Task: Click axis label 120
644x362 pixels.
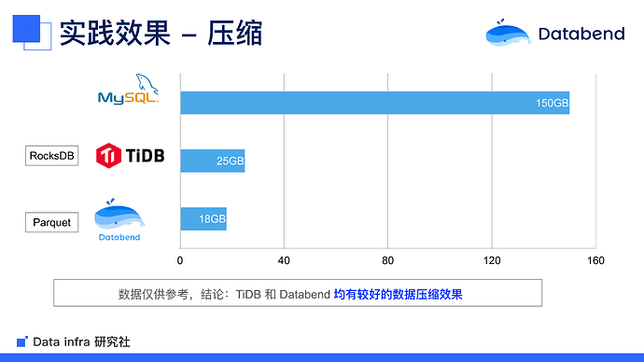Action: [x=492, y=260]
